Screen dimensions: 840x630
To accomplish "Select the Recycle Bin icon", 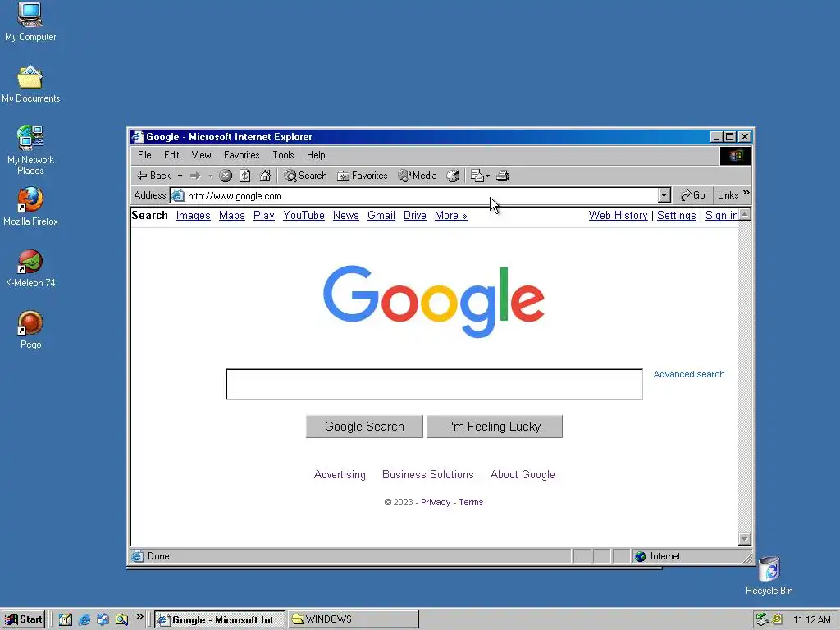I will (769, 576).
